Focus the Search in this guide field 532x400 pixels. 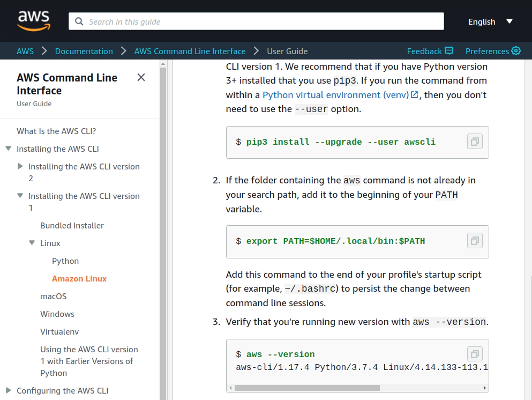tap(256, 21)
